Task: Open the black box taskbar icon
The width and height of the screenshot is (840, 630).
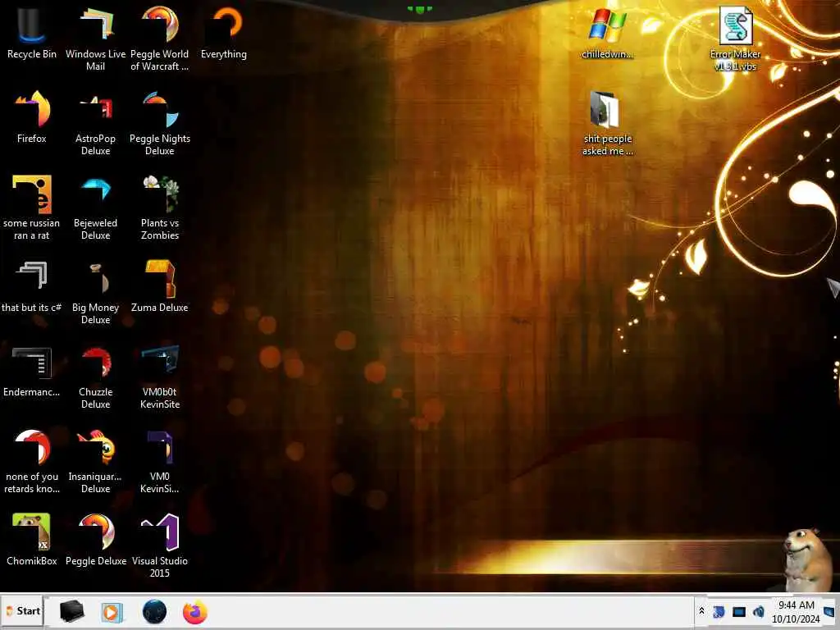Action: (72, 611)
